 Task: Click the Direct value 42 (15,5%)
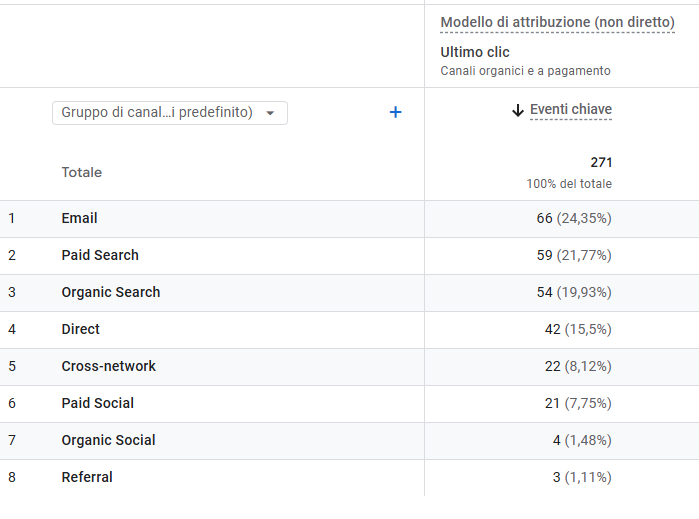(578, 329)
